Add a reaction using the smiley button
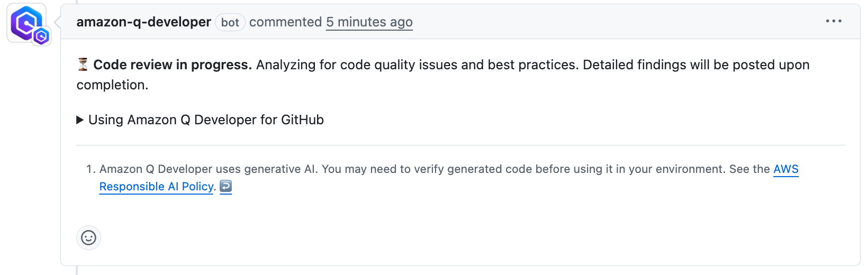 coord(88,237)
